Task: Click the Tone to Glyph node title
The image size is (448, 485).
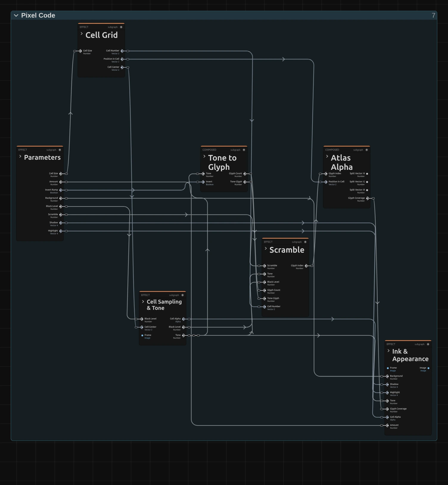Action: point(222,162)
